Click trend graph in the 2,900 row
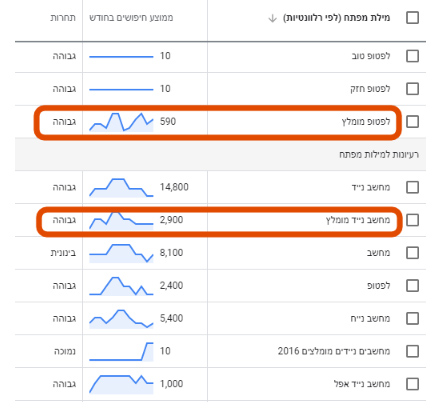The image size is (436, 411). pos(121,220)
